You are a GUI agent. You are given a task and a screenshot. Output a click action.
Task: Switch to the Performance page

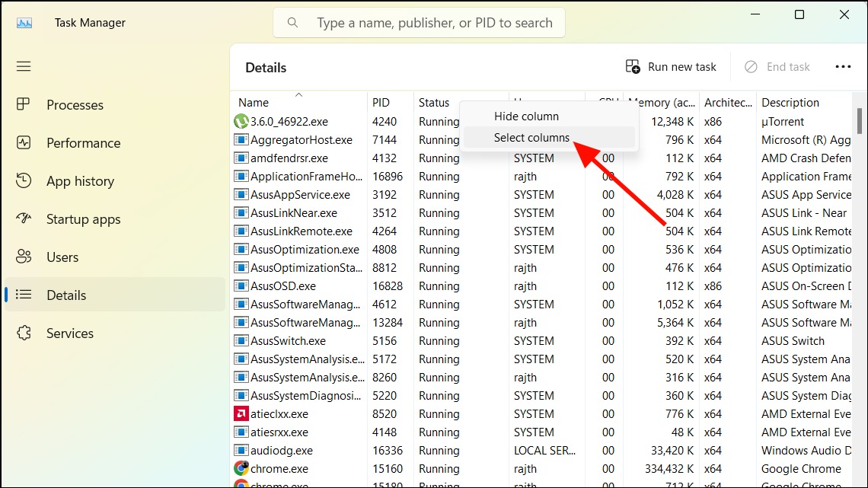(115, 143)
